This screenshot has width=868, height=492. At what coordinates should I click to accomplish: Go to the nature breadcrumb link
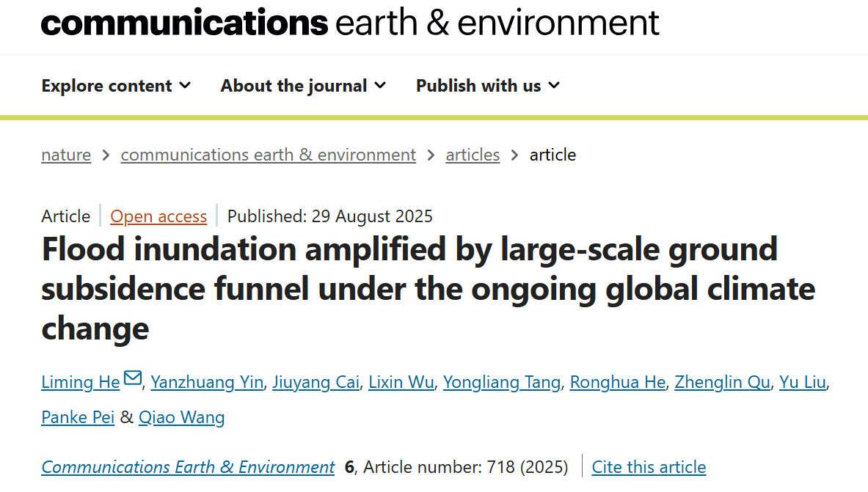pyautogui.click(x=66, y=155)
